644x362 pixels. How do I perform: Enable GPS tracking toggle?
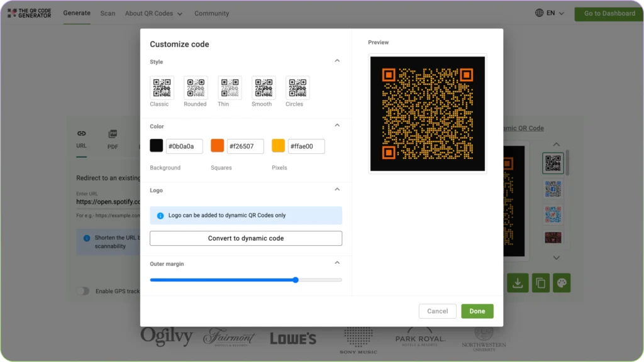tap(82, 291)
